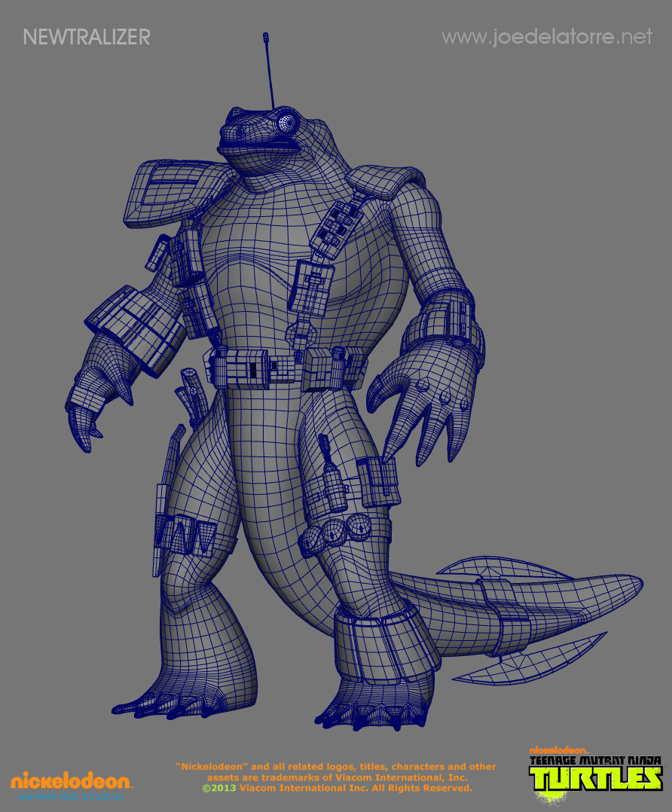
Task: Click the orange Viacom trademark notice text
Action: [x=335, y=771]
